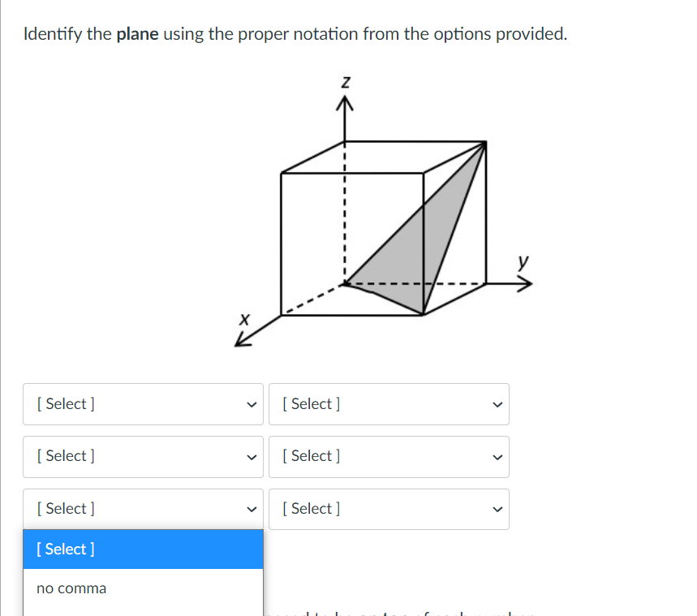
Task: Open the bottom-right Select dropdown
Action: [389, 509]
